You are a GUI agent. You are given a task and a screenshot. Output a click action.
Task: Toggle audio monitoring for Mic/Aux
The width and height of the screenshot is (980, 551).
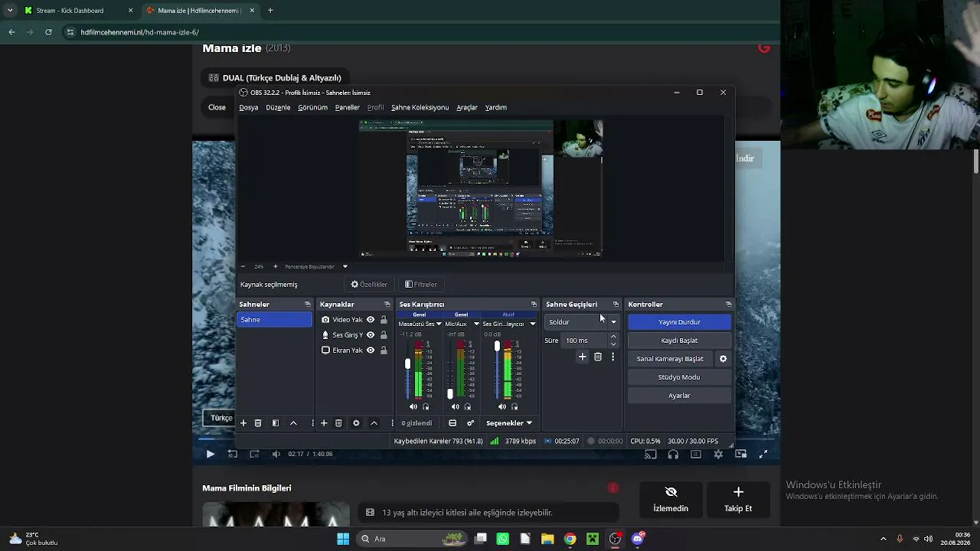click(468, 407)
